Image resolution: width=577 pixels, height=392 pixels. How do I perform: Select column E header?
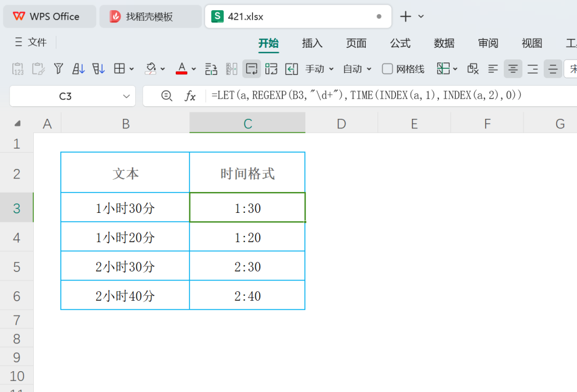(414, 123)
